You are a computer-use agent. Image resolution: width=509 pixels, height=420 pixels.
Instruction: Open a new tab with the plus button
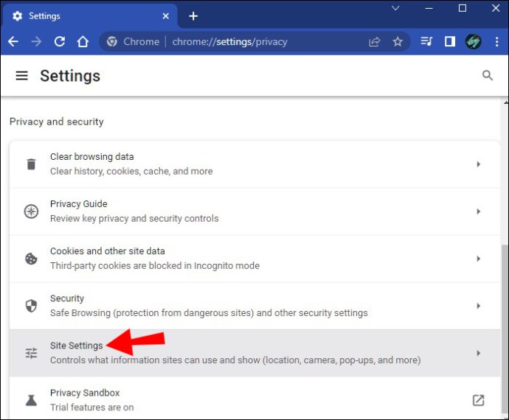(193, 16)
